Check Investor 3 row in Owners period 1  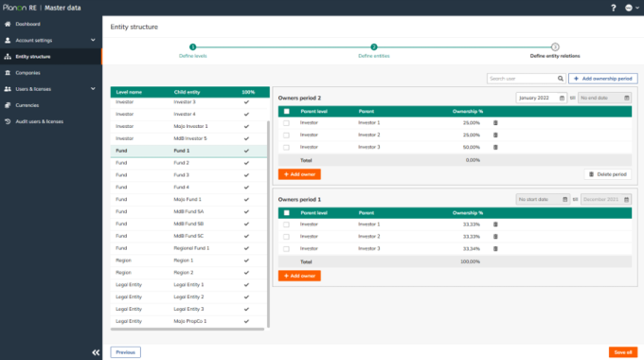[286, 248]
